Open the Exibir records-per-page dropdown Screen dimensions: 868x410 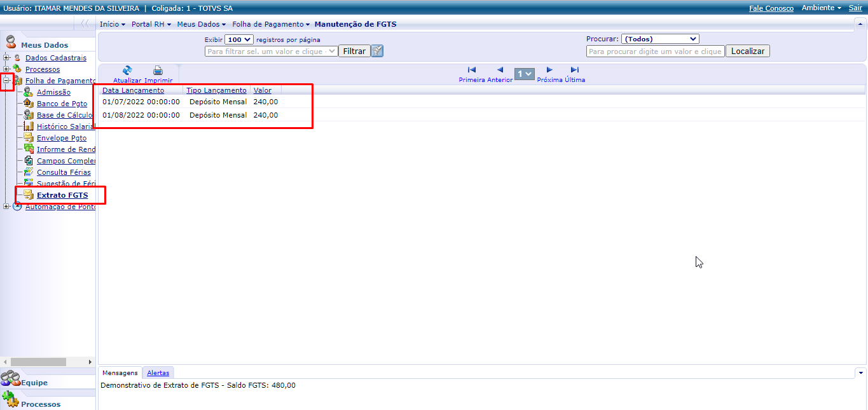point(238,39)
